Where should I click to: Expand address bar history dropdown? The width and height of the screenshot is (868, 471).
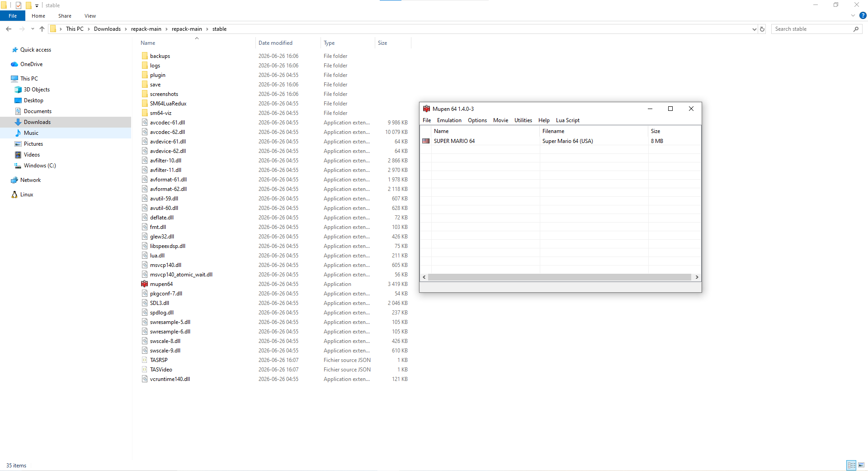coord(754,29)
